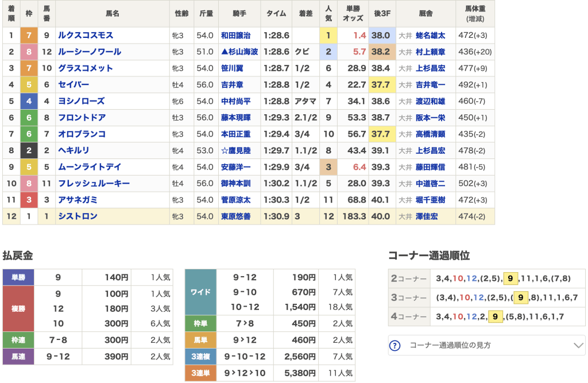Image resolution: width=588 pixels, height=383 pixels.
Task: Expand the コーナー通過順位の見方 chevron
Action: tap(579, 345)
